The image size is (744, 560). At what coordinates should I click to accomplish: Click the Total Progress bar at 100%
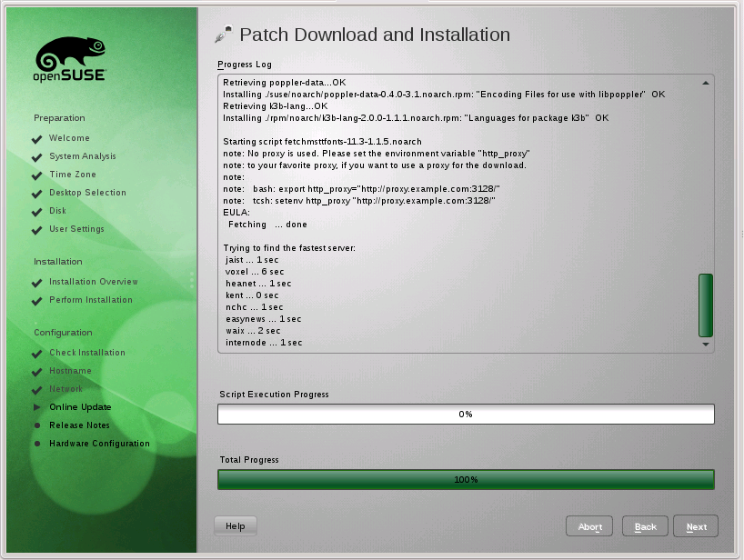(x=466, y=479)
